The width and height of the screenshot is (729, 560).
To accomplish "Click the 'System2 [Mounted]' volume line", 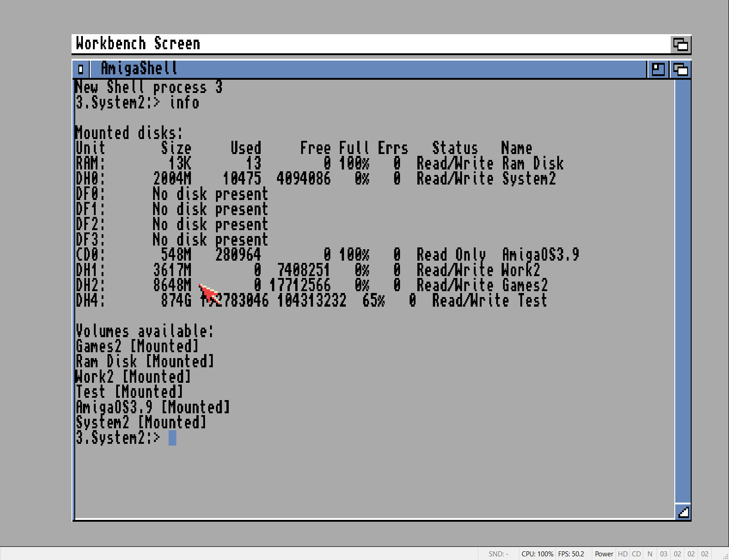I will pos(141,423).
